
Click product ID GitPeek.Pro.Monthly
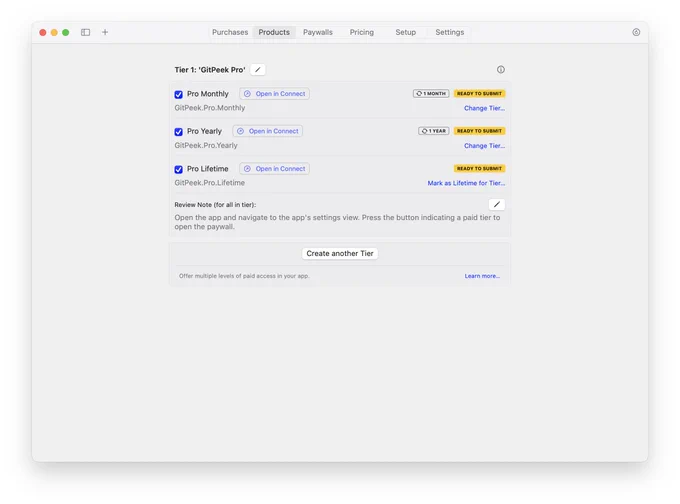click(210, 108)
